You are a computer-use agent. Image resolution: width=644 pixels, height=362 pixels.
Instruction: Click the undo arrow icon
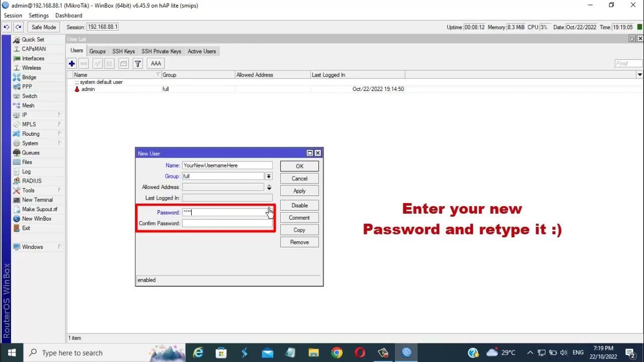click(x=7, y=27)
